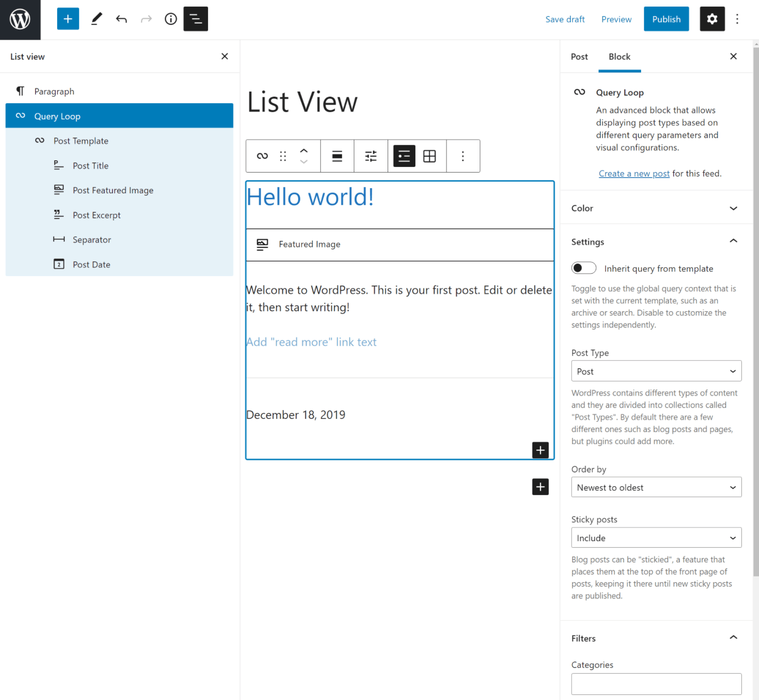759x700 pixels.
Task: Change the Sticky posts Include dropdown
Action: [656, 538]
